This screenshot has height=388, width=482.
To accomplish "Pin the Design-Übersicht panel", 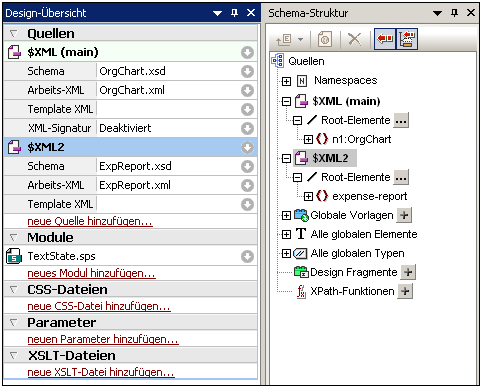I will pos(235,13).
